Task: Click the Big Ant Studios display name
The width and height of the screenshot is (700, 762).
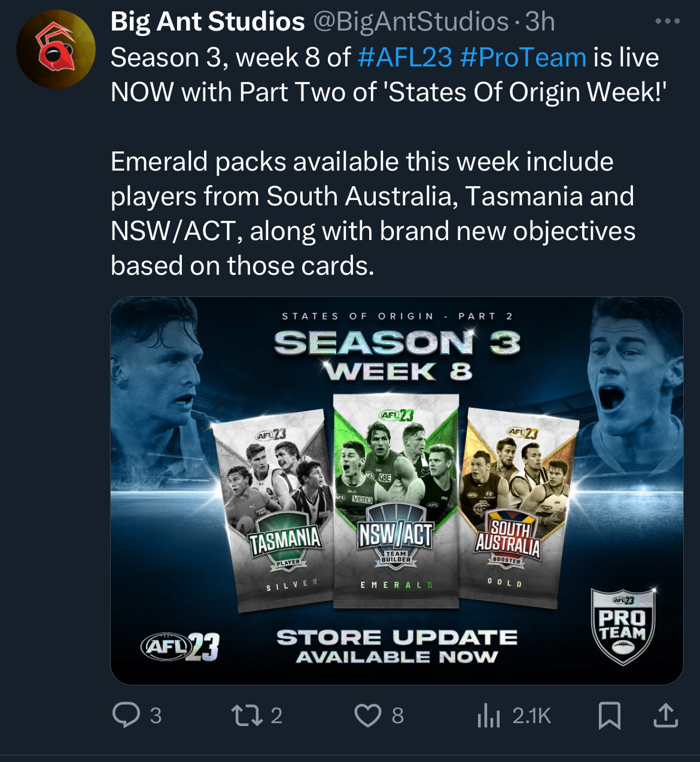Action: (x=208, y=22)
